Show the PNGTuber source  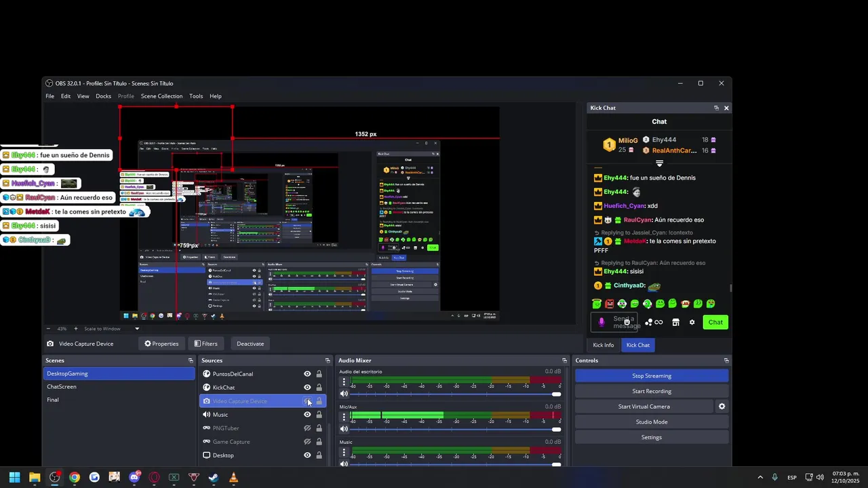[x=307, y=428]
